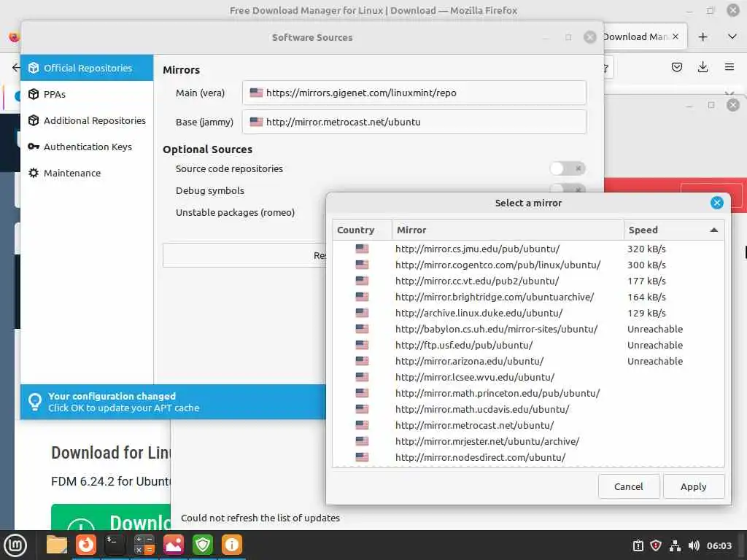This screenshot has width=747, height=560.
Task: Open Firefox application menu
Action: click(x=729, y=67)
